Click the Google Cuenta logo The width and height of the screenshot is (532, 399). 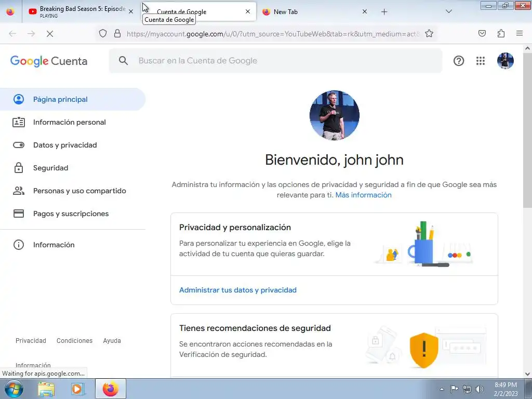click(x=49, y=61)
